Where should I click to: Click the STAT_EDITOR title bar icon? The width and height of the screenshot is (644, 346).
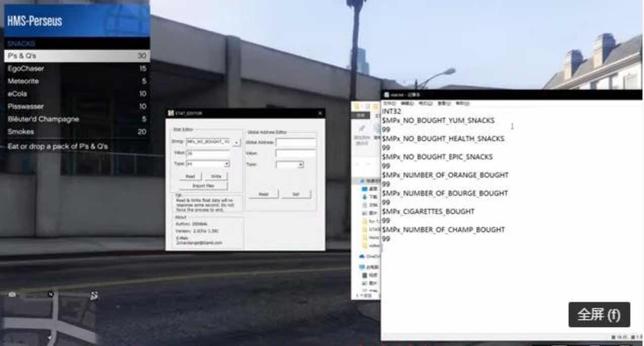171,113
